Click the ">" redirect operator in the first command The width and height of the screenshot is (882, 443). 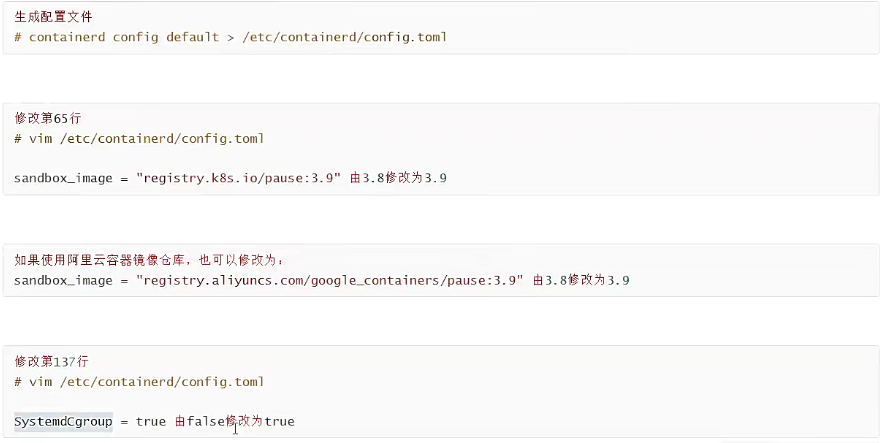[x=230, y=37]
